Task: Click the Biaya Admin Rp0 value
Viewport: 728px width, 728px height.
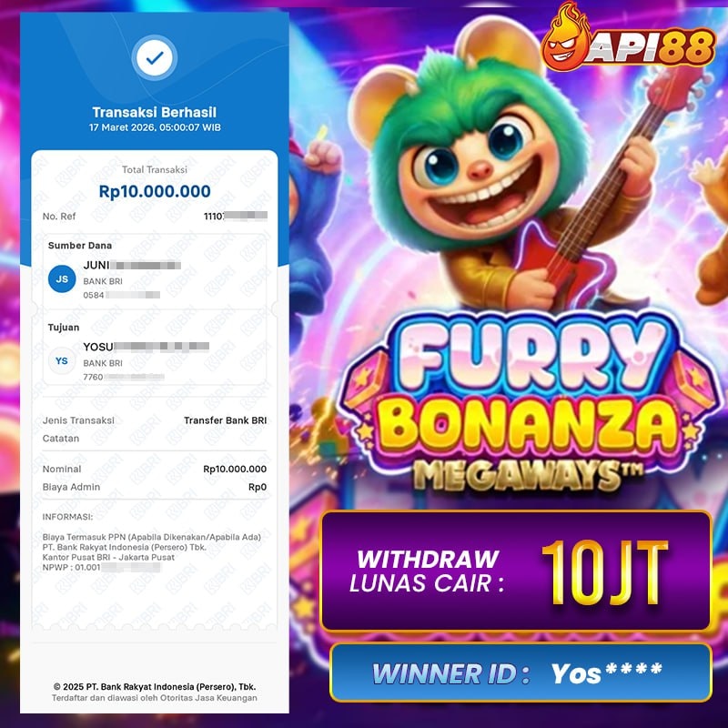Action: (x=258, y=487)
